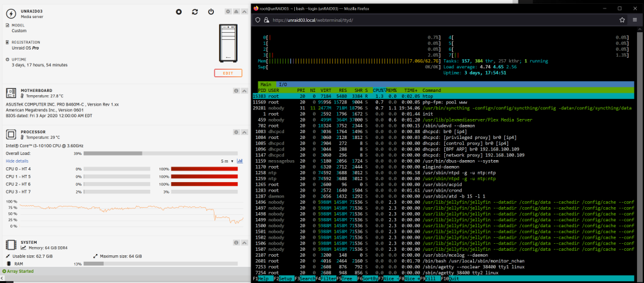Toggle the CPU chart graph icon

(240, 161)
